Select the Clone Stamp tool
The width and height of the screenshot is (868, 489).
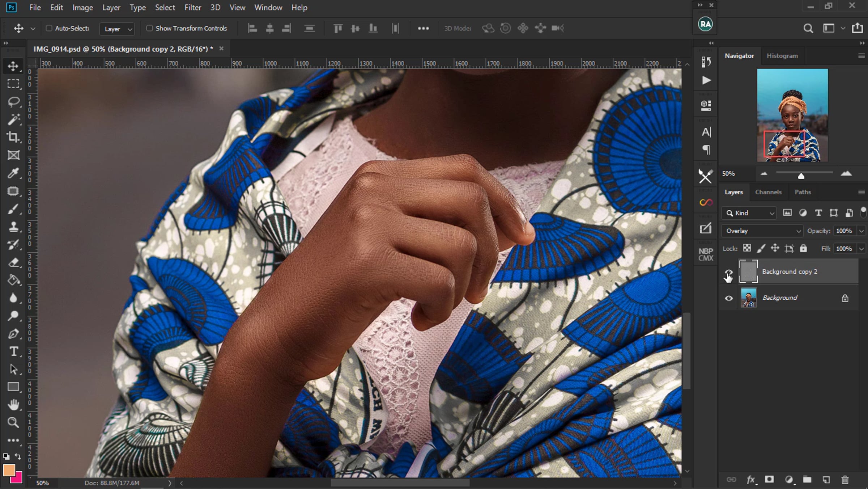(x=13, y=227)
